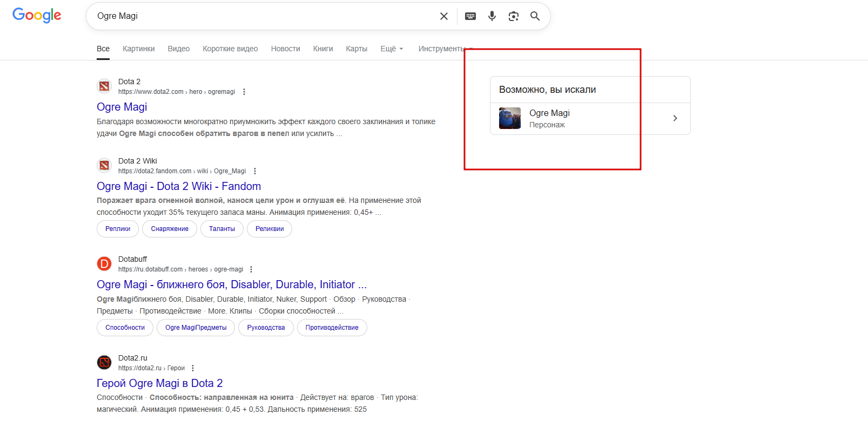
Task: Click the dota2.fandom.com wiki URL text
Action: tap(182, 171)
